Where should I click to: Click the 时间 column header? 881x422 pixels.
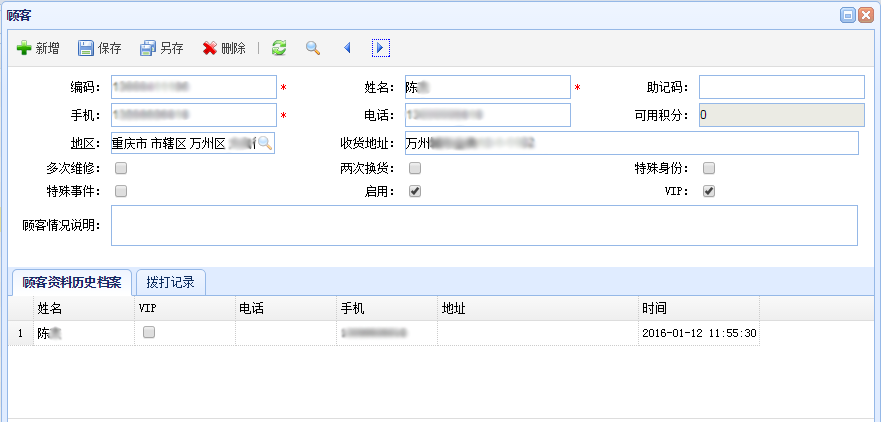654,308
